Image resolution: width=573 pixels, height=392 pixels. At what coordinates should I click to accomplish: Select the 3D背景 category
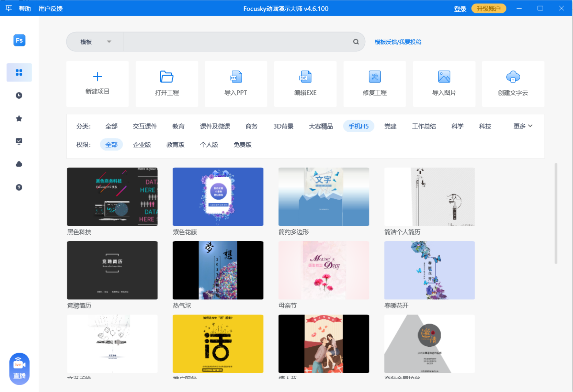click(x=283, y=126)
